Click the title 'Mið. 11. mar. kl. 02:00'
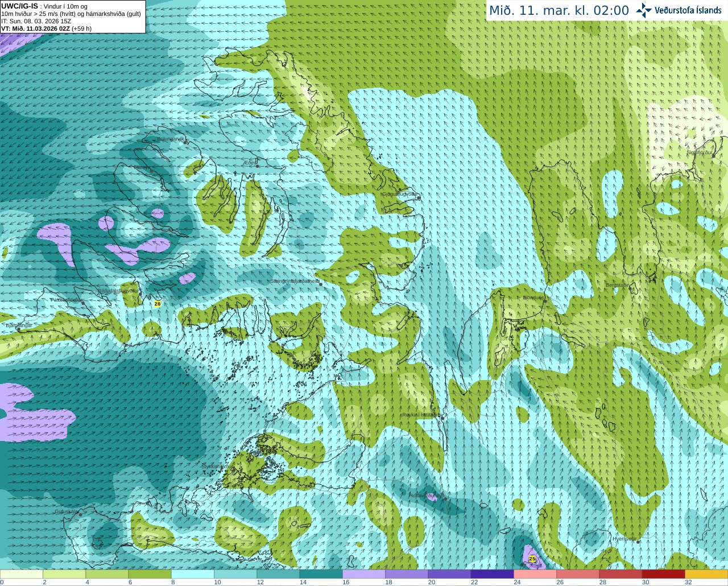 pyautogui.click(x=559, y=11)
